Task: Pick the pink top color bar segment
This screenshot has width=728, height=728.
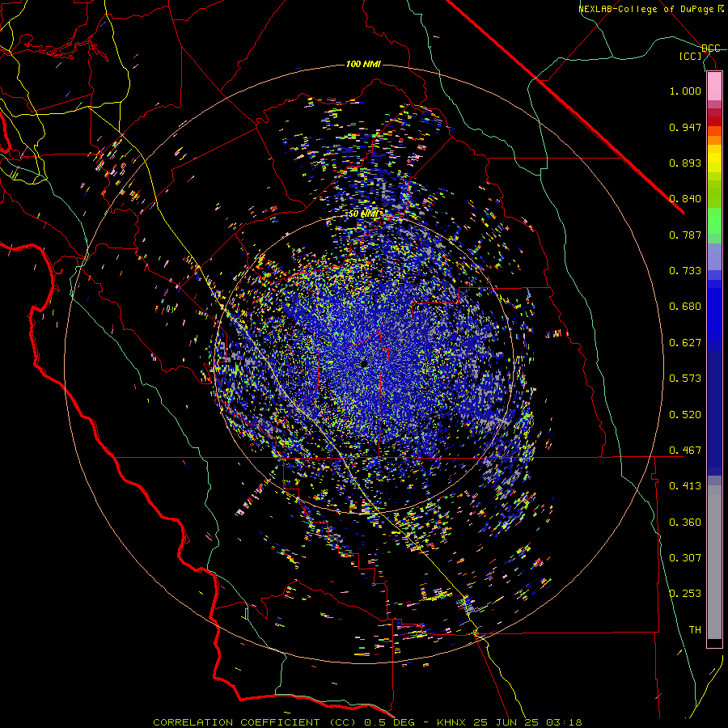Action: coord(714,87)
